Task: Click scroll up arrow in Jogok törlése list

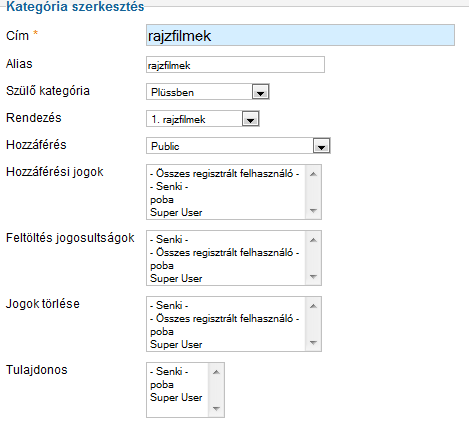Action: (x=313, y=306)
